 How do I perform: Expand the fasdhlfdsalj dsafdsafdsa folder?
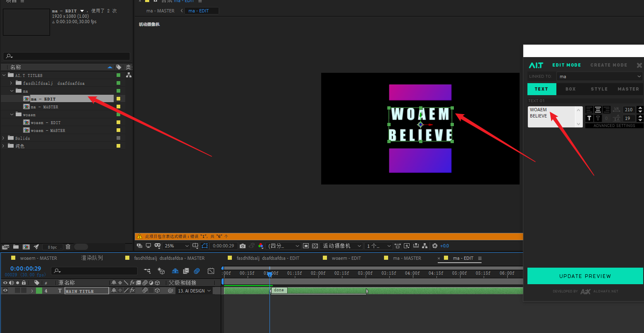click(12, 83)
